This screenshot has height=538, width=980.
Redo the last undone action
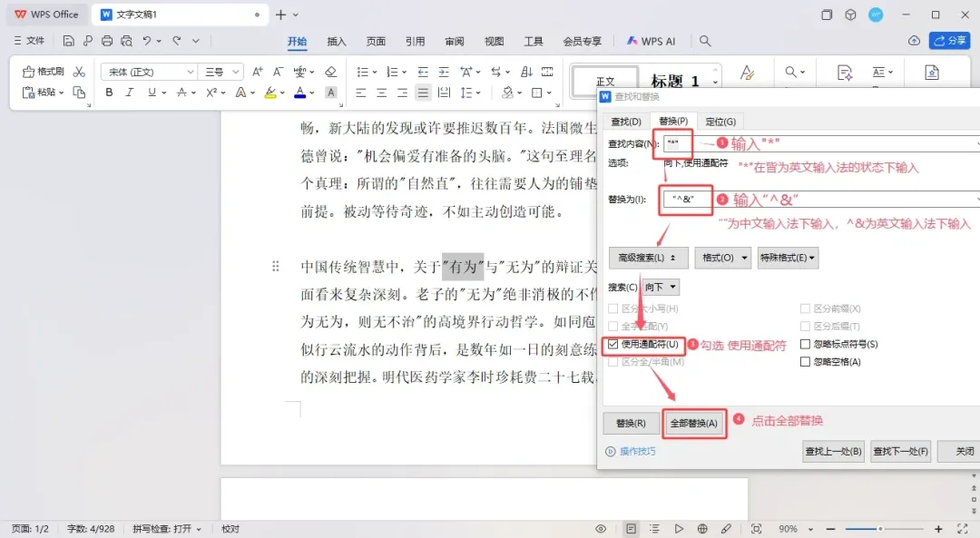click(x=177, y=41)
